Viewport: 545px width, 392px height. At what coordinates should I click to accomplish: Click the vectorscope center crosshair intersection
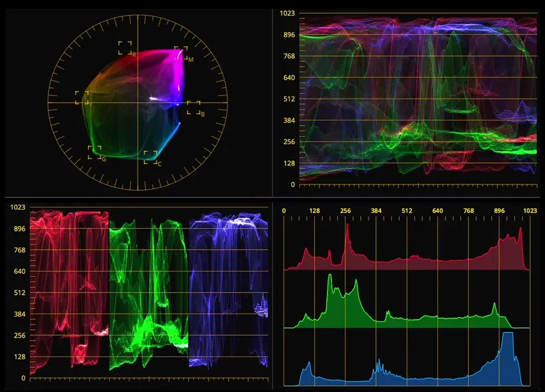(x=138, y=103)
